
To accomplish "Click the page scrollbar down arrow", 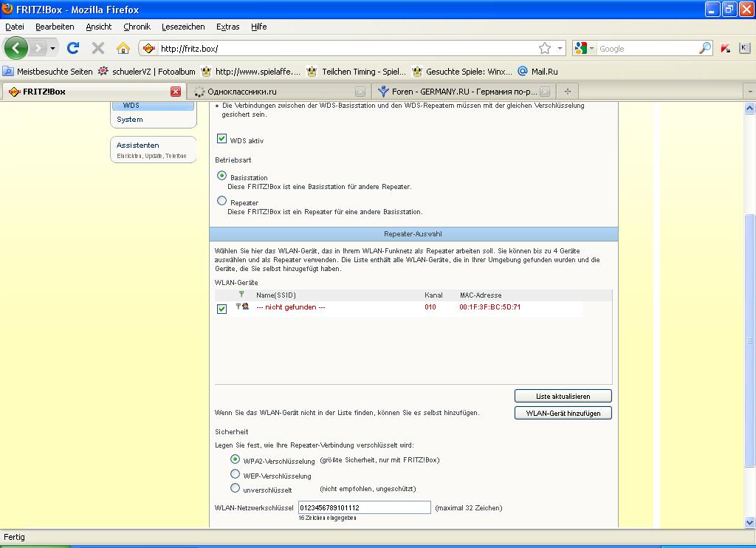I will (750, 522).
